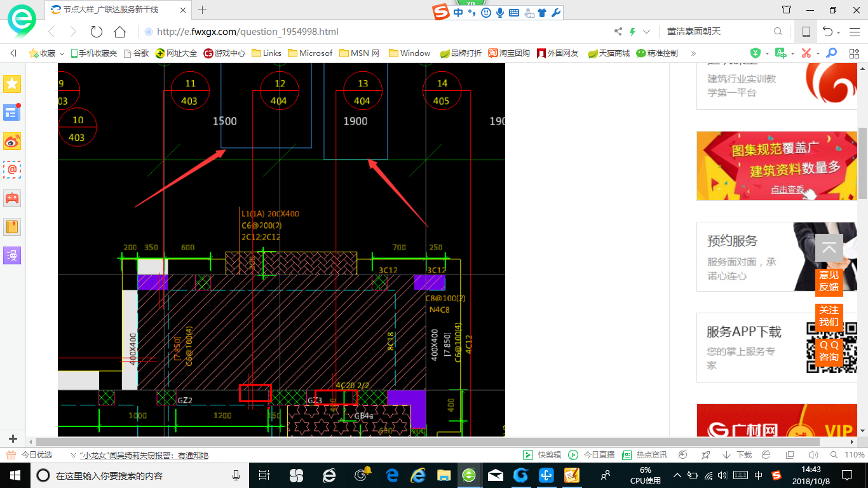This screenshot has height=488, width=868.
Task: Open the 预约服务 card
Action: point(776,257)
